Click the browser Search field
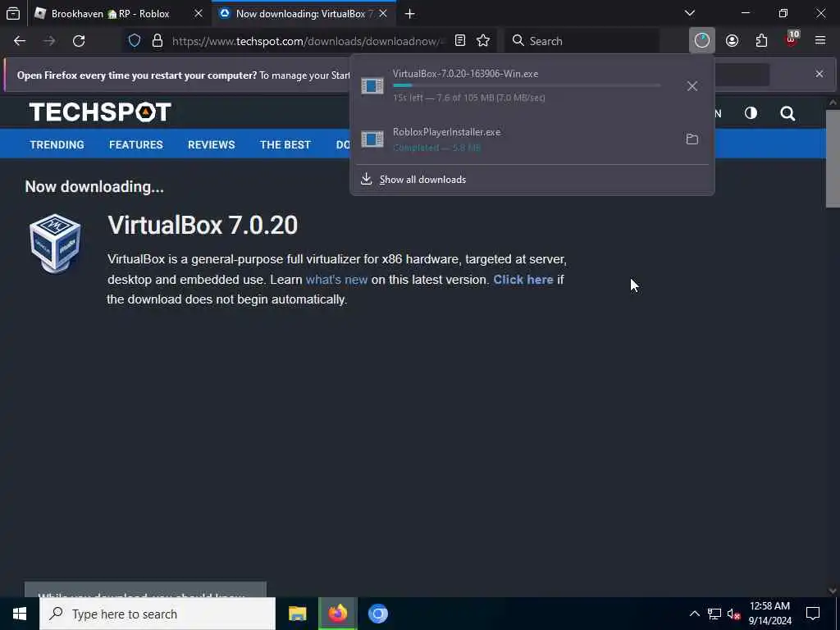Screen dimensions: 840x630 coord(582,41)
